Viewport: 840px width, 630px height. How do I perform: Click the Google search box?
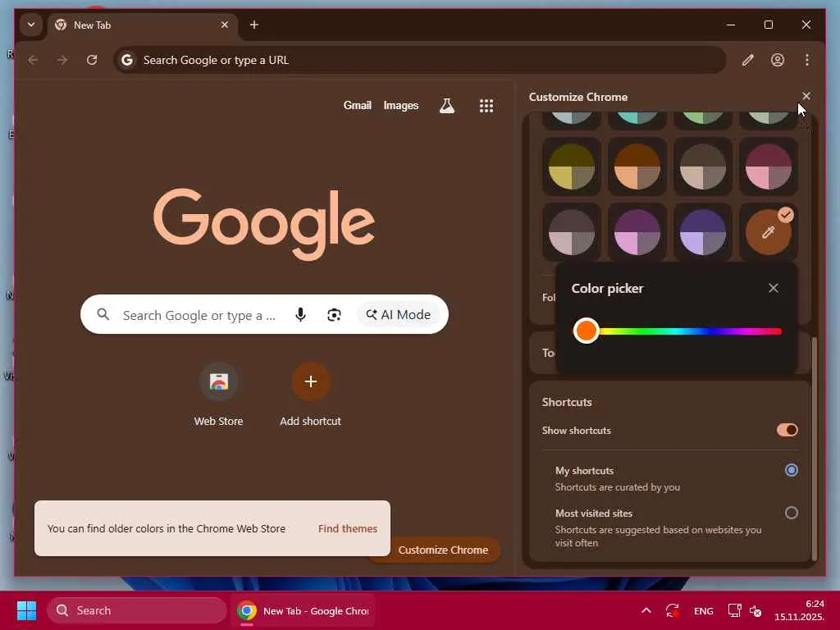(x=264, y=314)
